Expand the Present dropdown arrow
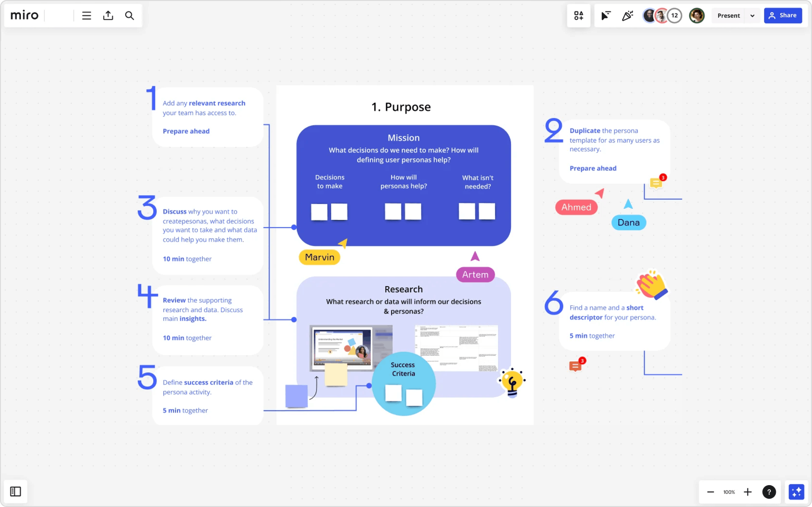Image resolution: width=812 pixels, height=507 pixels. point(752,16)
